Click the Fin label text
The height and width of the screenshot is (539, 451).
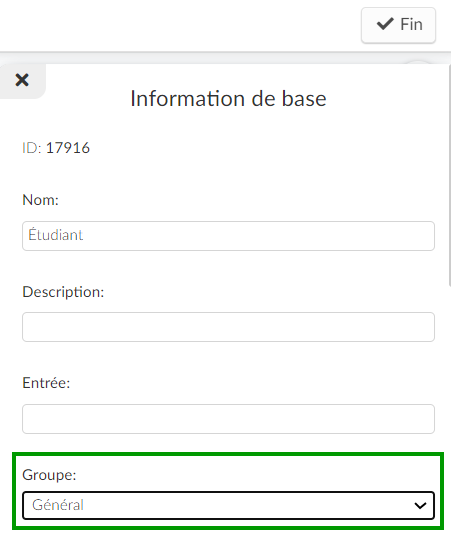click(x=411, y=24)
